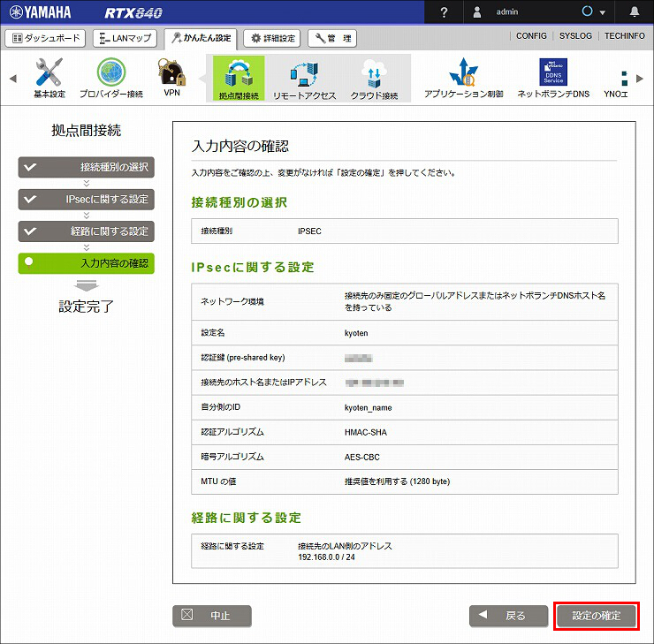Switch to the ダッシュボード tab
Screen dimensions: 654x644
(45, 38)
